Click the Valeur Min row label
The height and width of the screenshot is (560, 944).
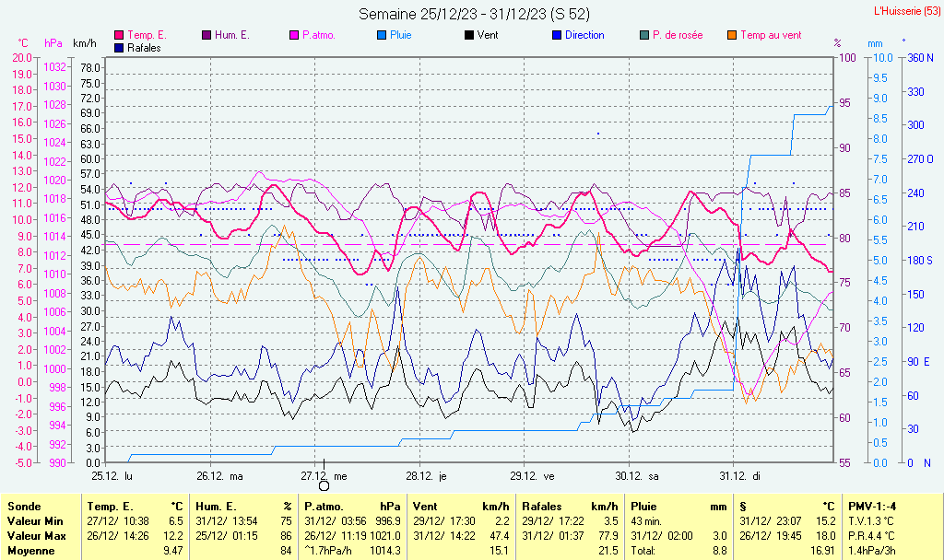[35, 521]
